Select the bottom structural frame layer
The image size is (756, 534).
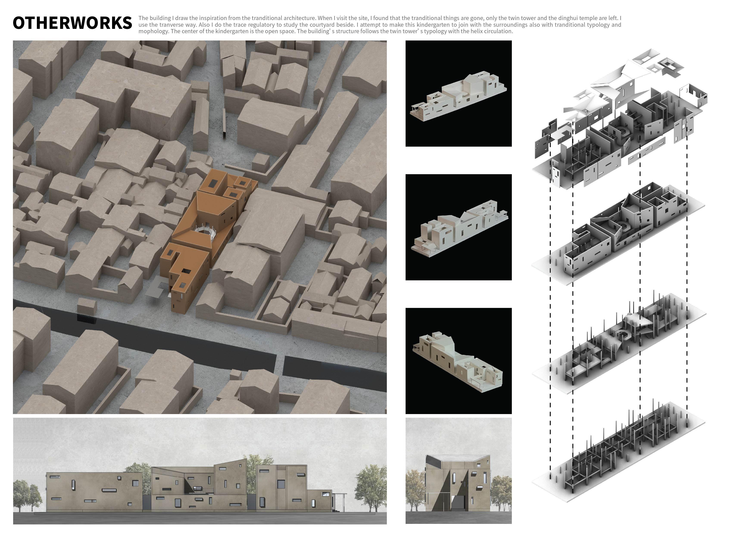pyautogui.click(x=619, y=451)
